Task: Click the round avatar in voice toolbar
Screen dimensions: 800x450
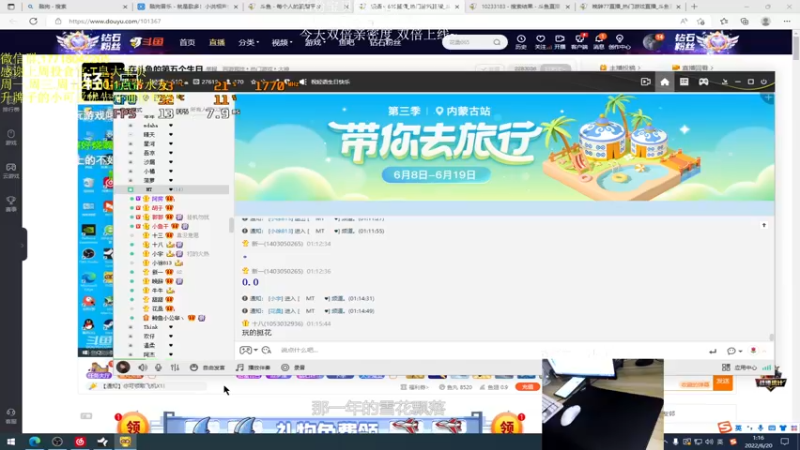Action: click(x=123, y=367)
